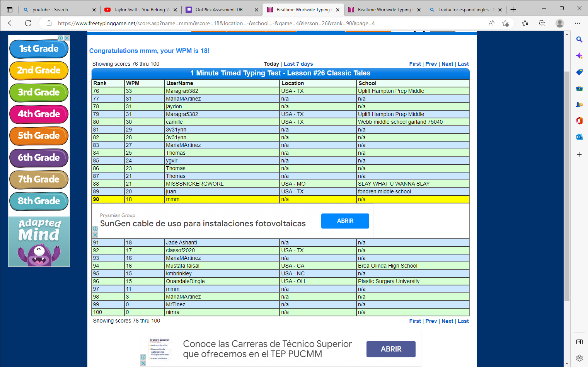588x367 pixels.
Task: Click the MISSSNICKERGWORL username cell
Action: click(222, 184)
